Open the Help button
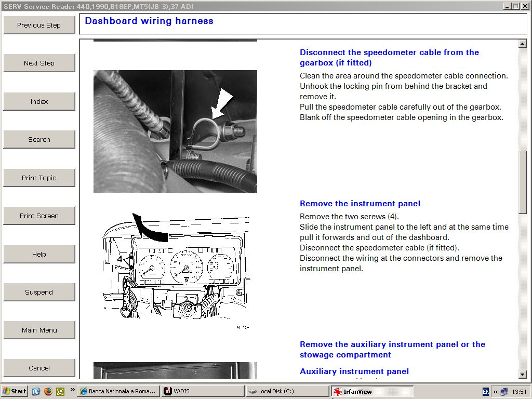This screenshot has height=399, width=532. [39, 254]
